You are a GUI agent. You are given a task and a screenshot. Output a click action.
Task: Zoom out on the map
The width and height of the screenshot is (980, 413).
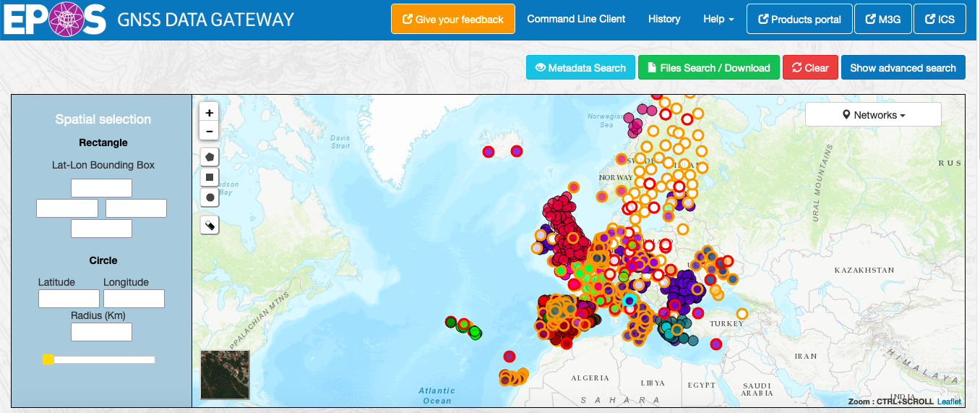pos(209,131)
